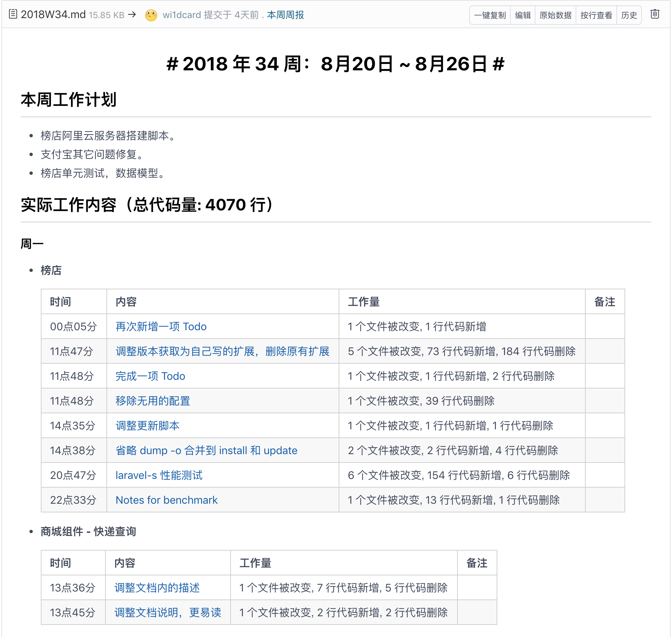Open Notes for benchmark commit link
Viewport: 672px width, 637px height.
point(166,500)
